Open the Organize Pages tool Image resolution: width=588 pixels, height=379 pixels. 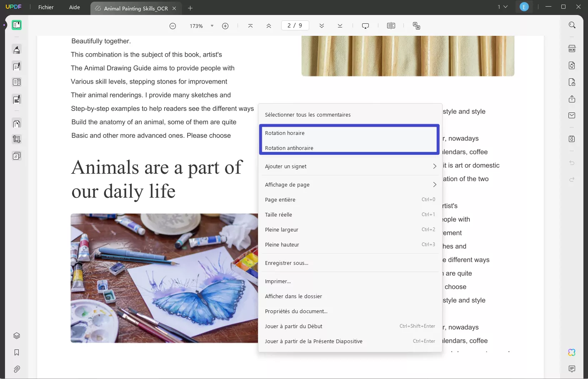point(17,123)
